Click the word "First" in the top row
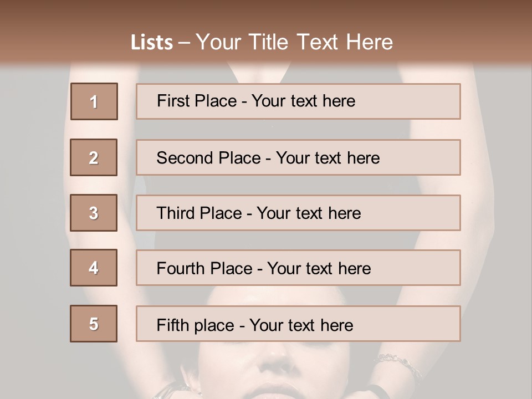 173,101
